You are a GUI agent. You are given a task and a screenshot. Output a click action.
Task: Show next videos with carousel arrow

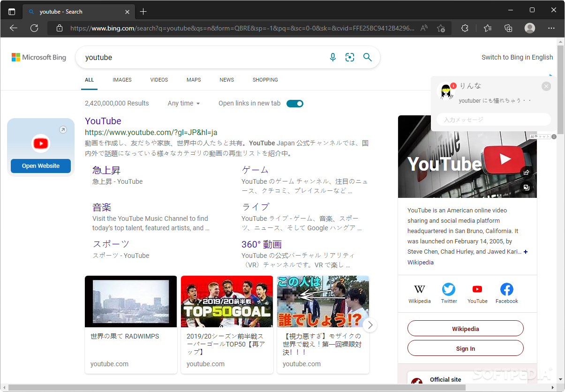370,324
